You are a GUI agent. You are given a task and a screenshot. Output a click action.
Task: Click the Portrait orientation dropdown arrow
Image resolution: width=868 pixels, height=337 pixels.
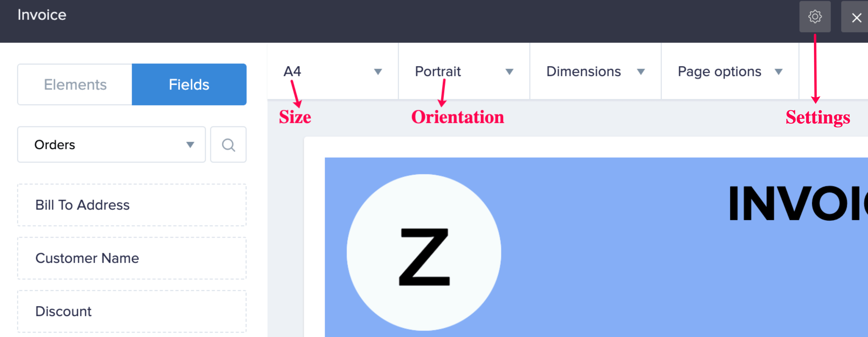click(509, 72)
